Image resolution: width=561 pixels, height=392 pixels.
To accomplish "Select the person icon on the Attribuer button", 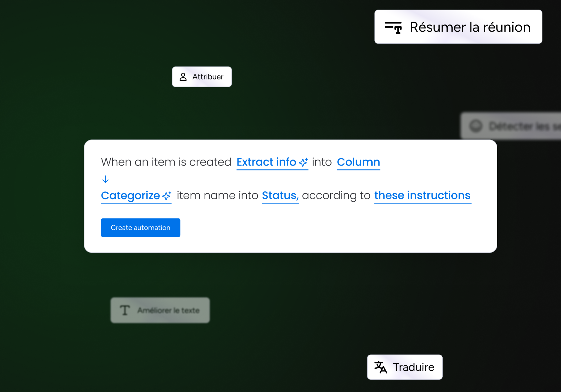I will tap(183, 77).
